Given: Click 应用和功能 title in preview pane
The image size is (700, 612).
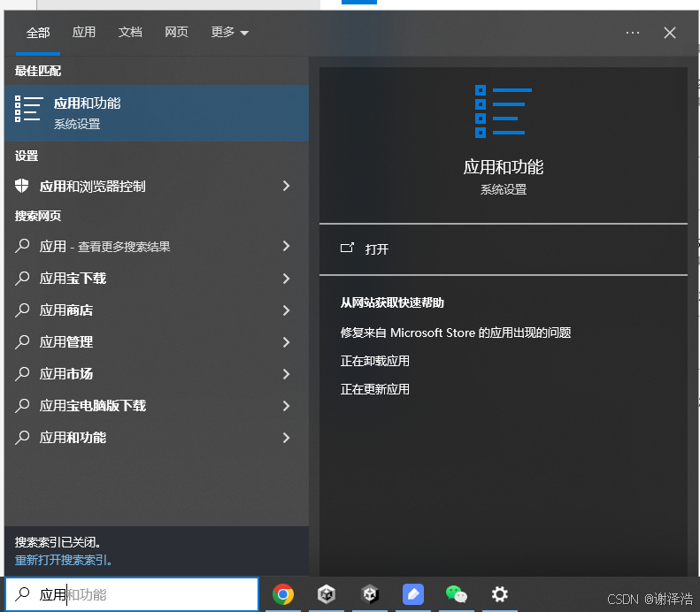Looking at the screenshot, I should pyautogui.click(x=504, y=167).
